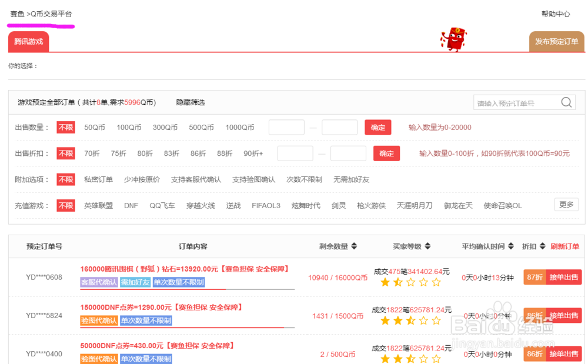Click 发布预定订单 button
This screenshot has height=364, width=588.
[x=556, y=42]
